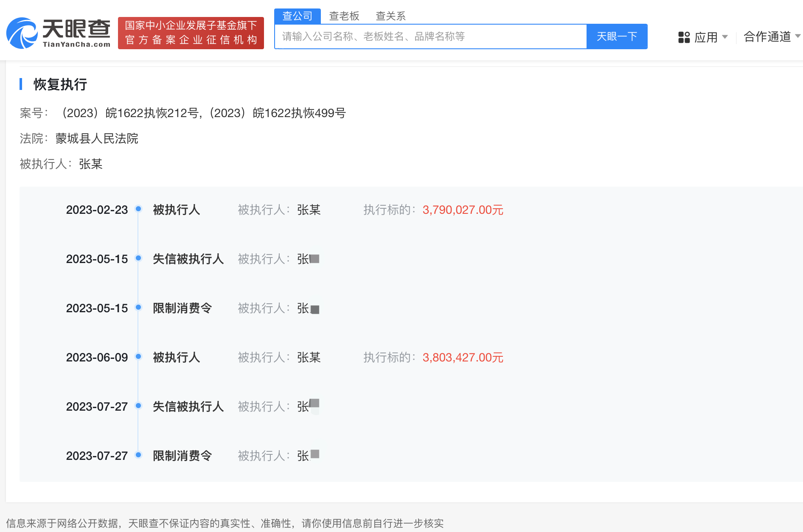
Task: Switch to the 查关系 tab
Action: click(x=391, y=16)
